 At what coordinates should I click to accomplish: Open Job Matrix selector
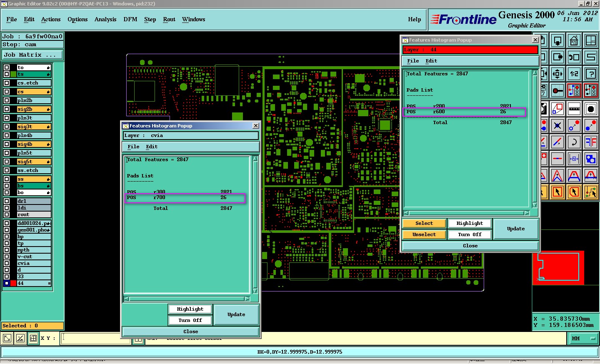click(x=32, y=55)
